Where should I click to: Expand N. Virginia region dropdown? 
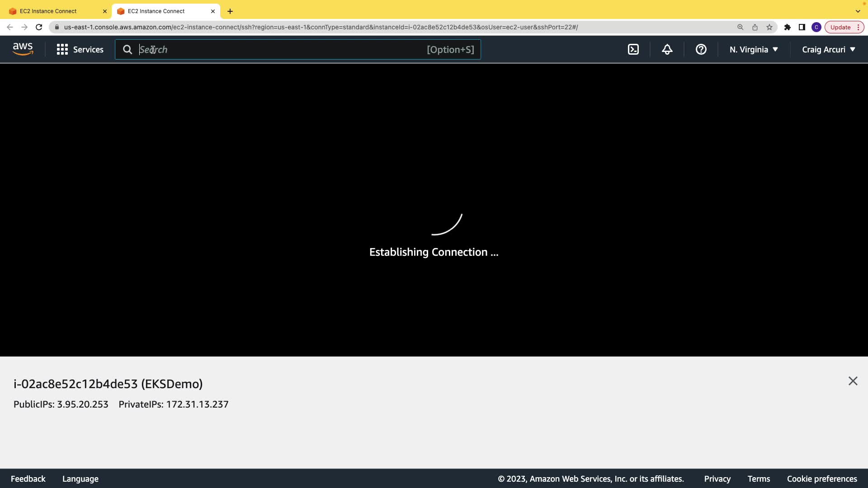(754, 50)
